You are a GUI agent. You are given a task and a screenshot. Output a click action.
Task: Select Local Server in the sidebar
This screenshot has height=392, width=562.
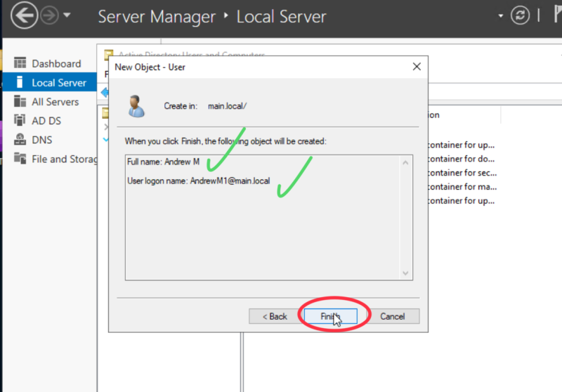58,82
